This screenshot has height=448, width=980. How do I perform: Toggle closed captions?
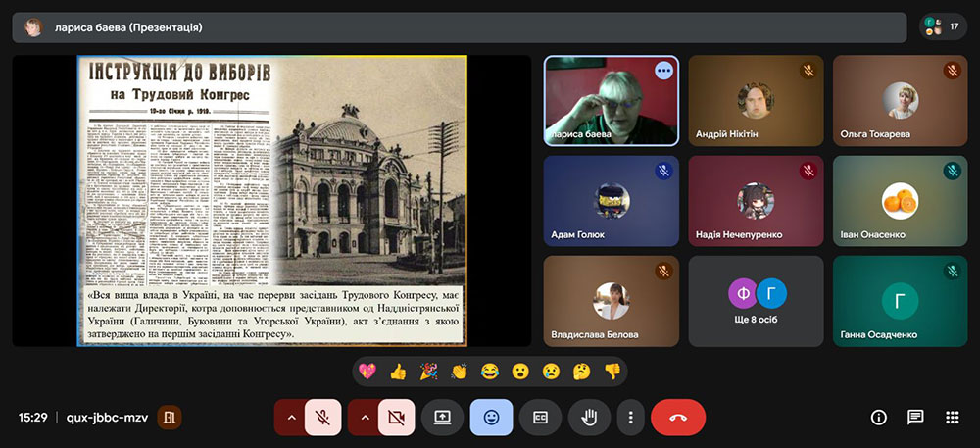[x=540, y=417]
